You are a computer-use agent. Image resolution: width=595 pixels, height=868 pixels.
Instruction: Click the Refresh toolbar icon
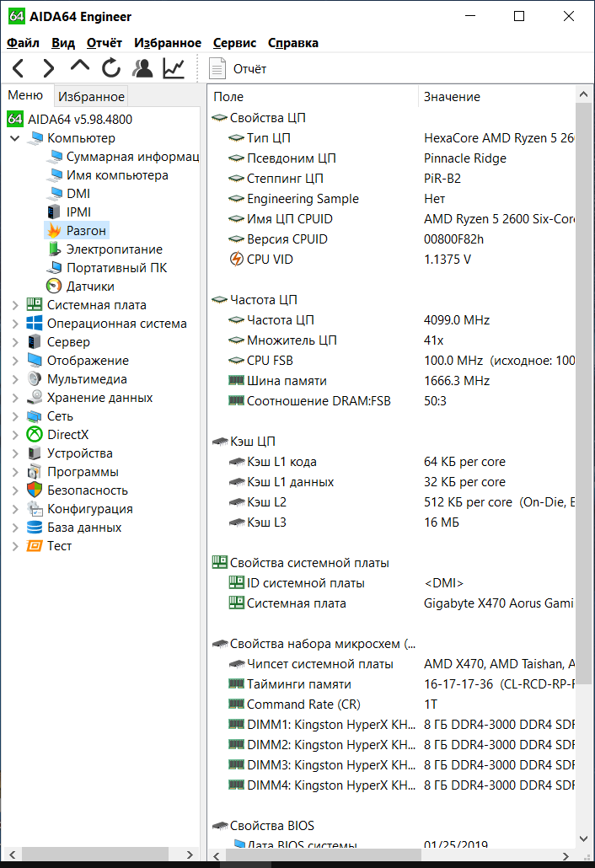pos(111,68)
